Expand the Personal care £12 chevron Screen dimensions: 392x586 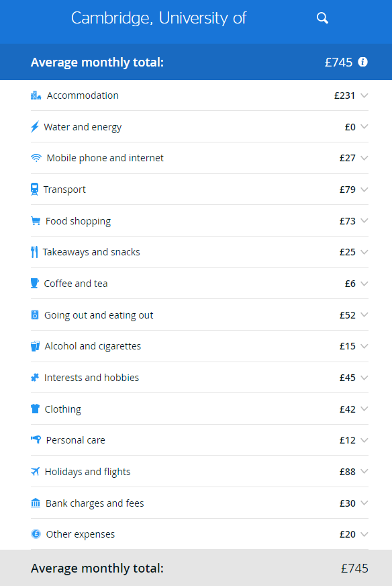(x=364, y=440)
